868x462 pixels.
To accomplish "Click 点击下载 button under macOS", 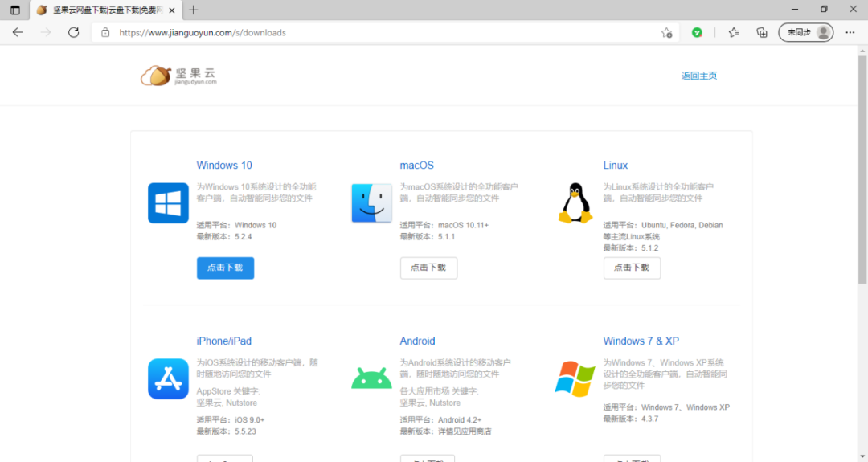I will coord(428,268).
